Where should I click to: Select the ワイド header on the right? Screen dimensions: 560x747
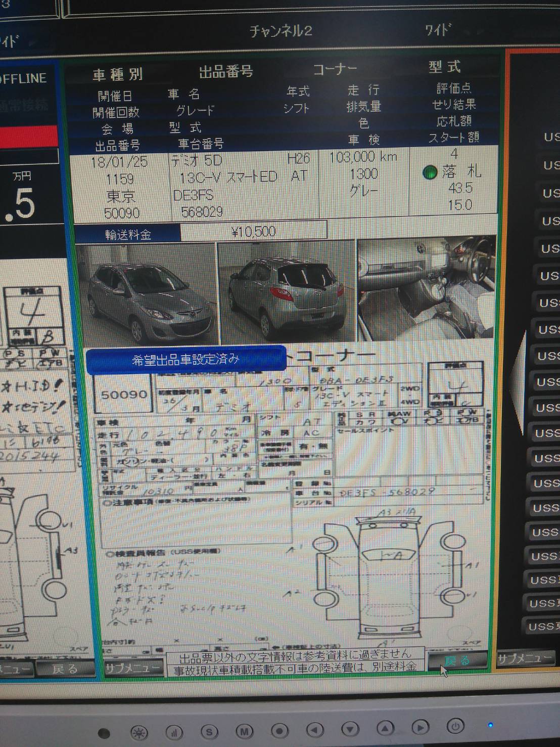438,30
